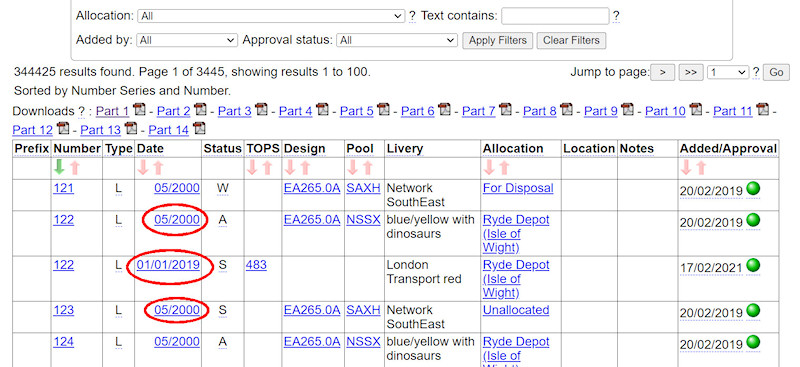The image size is (800, 367).
Task: Click green approval dot for number 121
Action: click(x=753, y=189)
